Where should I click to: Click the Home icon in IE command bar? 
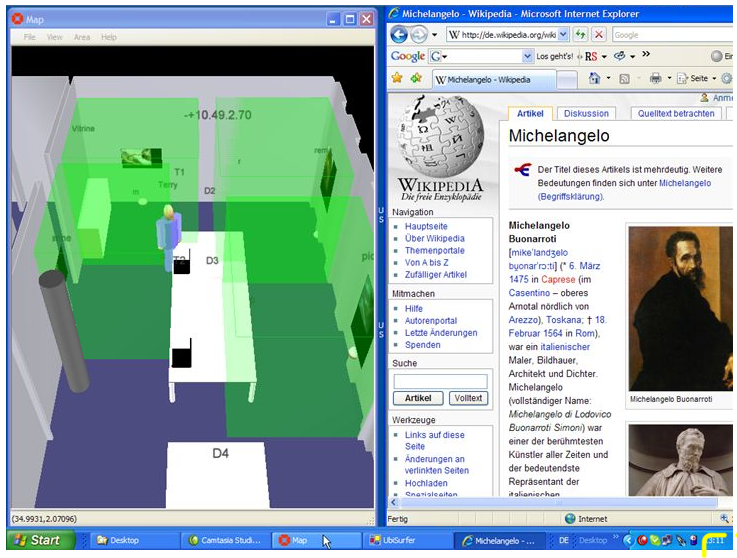595,79
